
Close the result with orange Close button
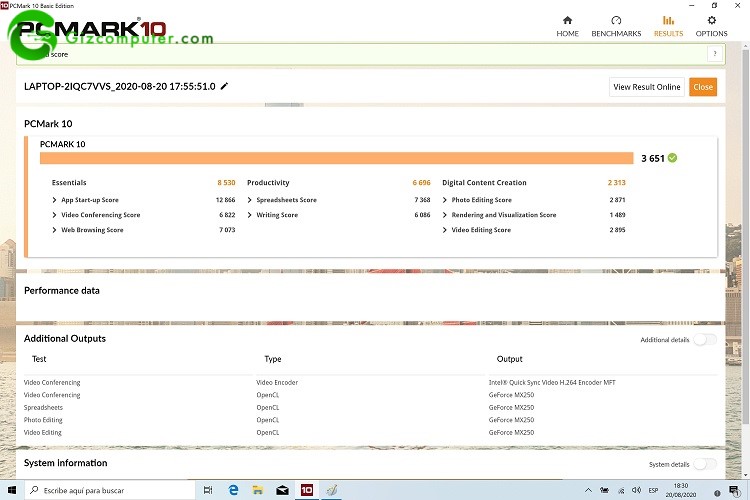coord(703,87)
